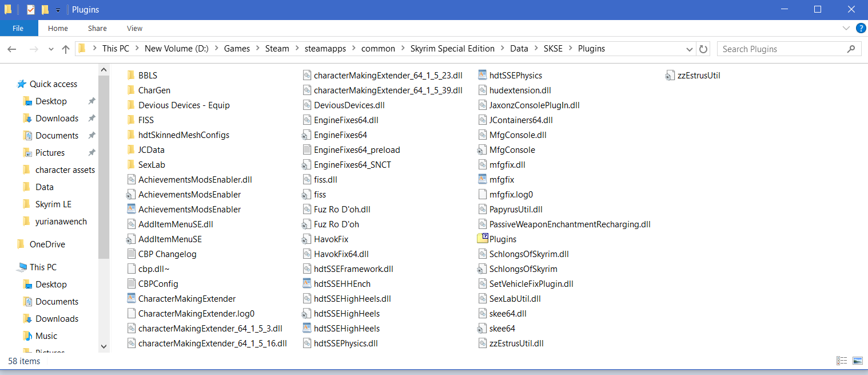Navigate to steamapps in address bar

325,49
